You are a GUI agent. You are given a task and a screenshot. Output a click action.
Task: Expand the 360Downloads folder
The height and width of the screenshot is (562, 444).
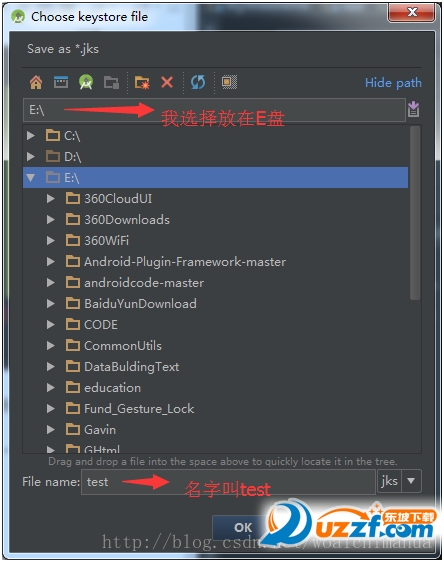click(x=51, y=219)
